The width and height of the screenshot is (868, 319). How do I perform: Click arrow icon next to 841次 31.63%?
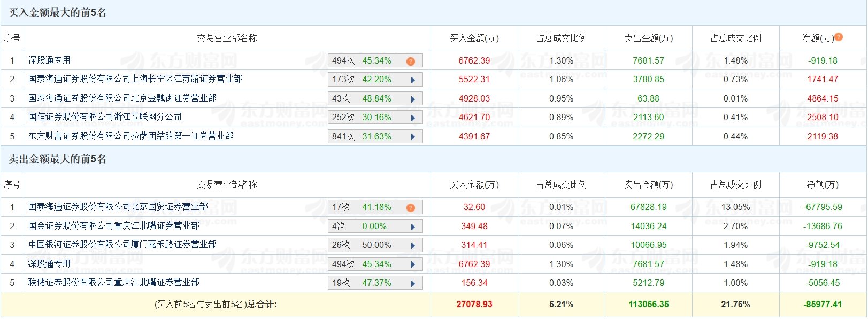413,137
